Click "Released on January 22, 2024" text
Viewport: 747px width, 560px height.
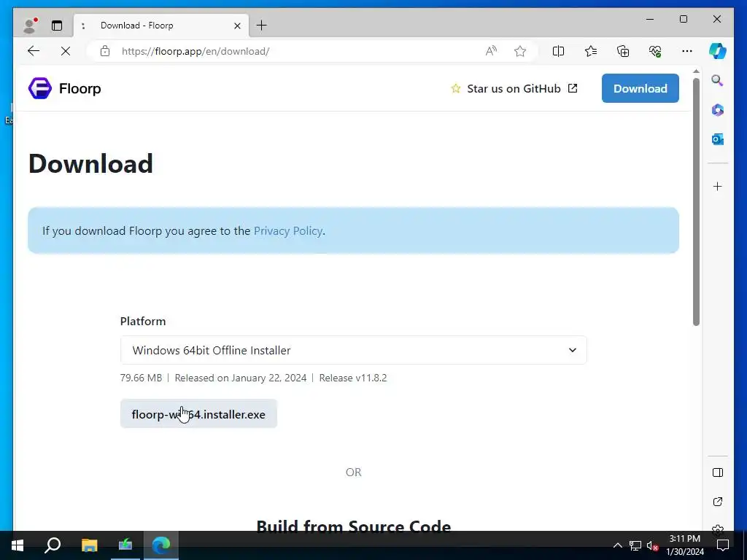point(241,378)
